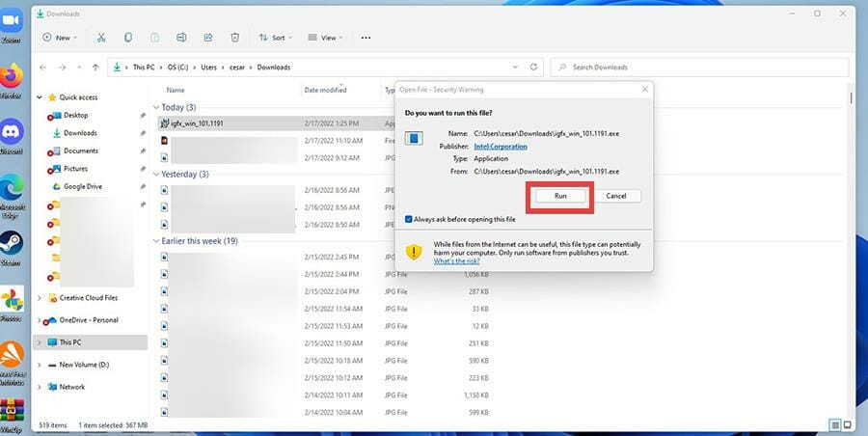This screenshot has width=868, height=436.
Task: Switch to large thumbnails view icon in status bar
Action: tap(847, 425)
